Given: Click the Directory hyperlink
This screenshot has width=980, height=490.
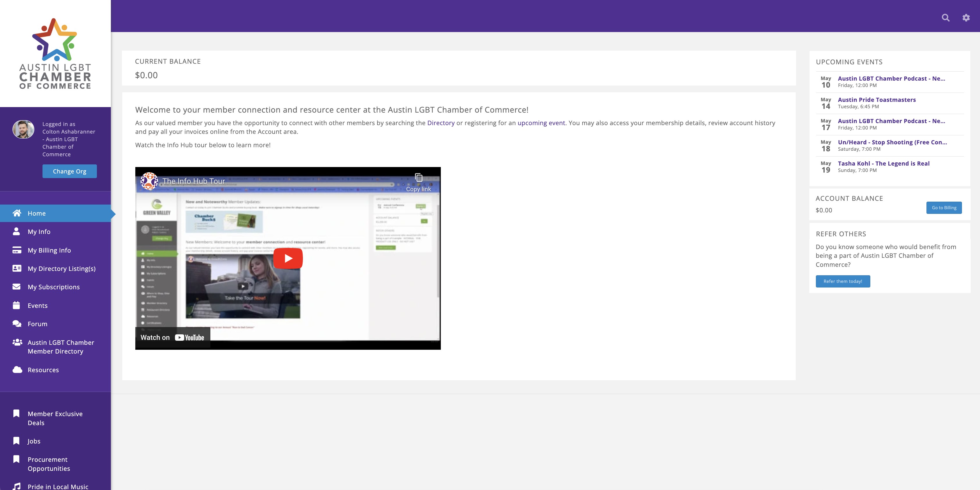Looking at the screenshot, I should pos(441,123).
